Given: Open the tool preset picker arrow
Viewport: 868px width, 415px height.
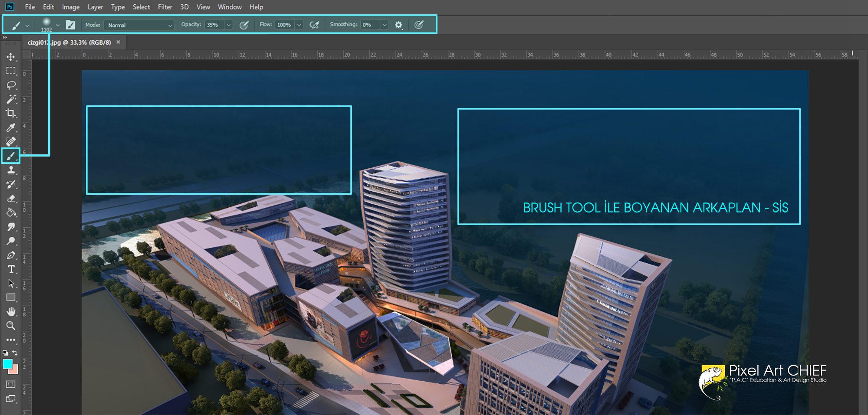Looking at the screenshot, I should pos(27,26).
